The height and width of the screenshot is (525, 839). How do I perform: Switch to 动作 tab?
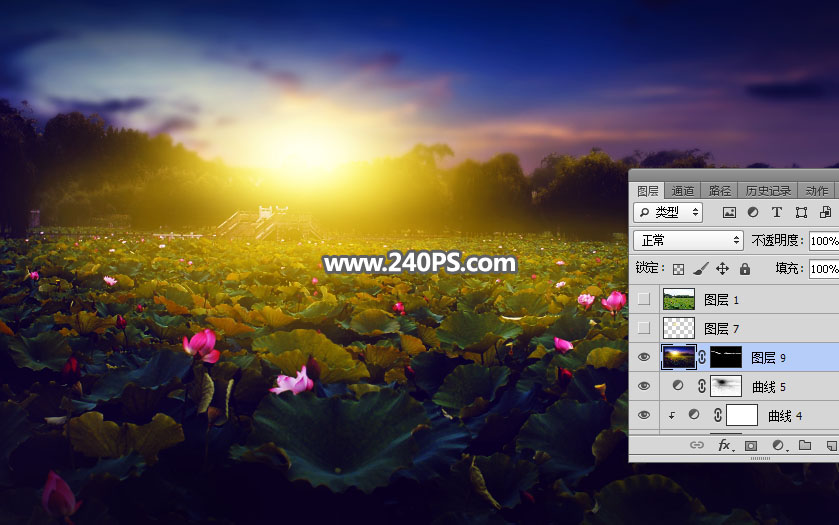[x=817, y=191]
